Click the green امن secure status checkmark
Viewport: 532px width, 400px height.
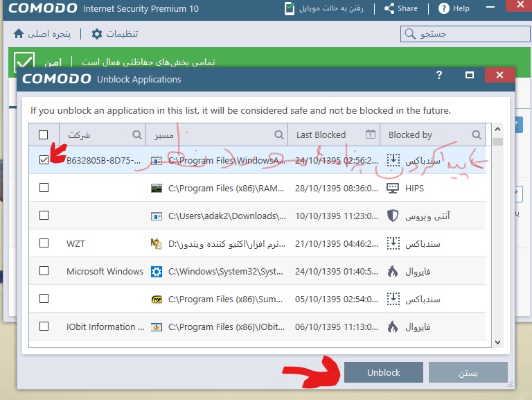click(24, 62)
